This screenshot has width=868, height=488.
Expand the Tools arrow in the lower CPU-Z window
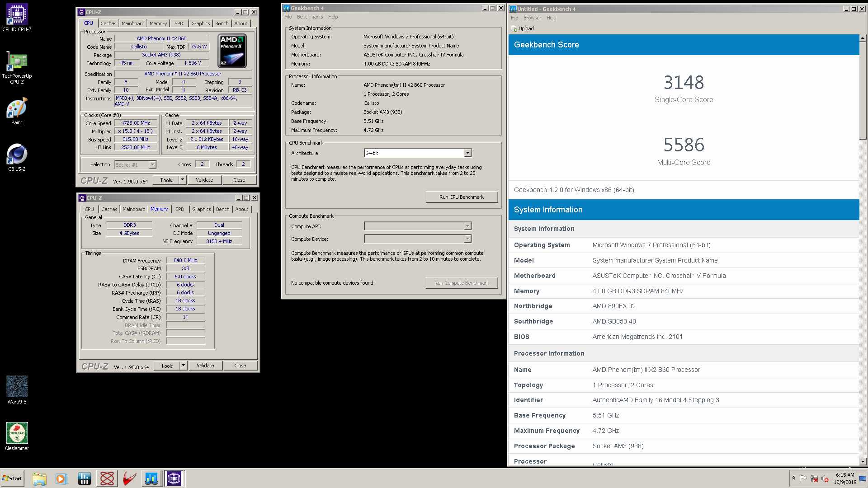tap(184, 366)
